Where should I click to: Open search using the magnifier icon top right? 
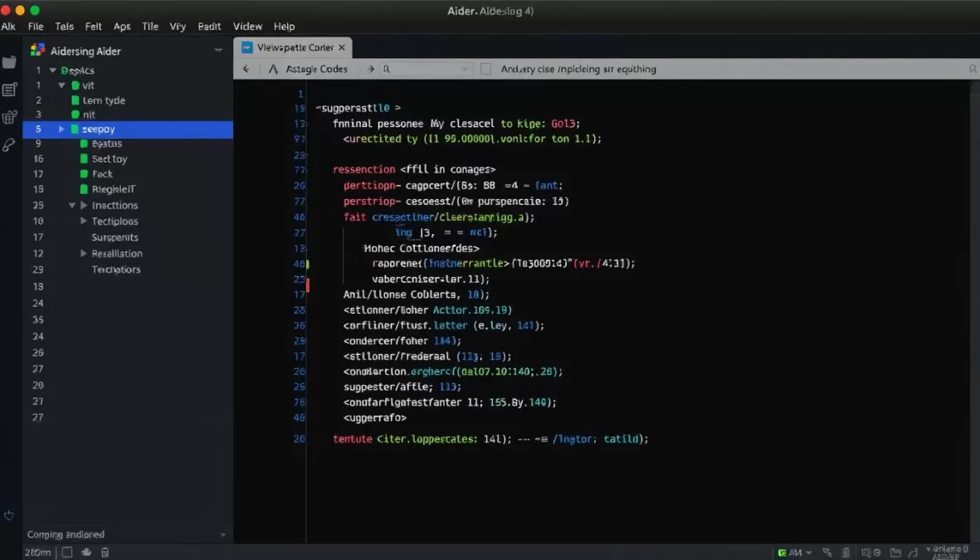point(971,70)
